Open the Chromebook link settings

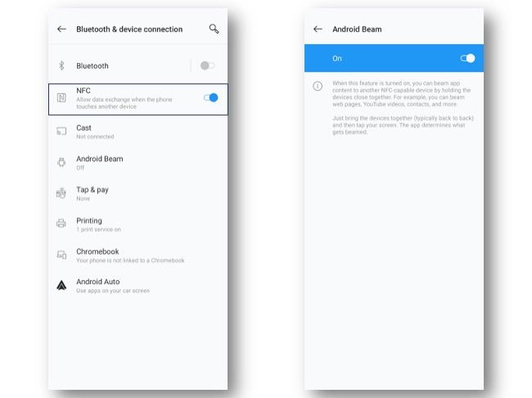coord(138,256)
